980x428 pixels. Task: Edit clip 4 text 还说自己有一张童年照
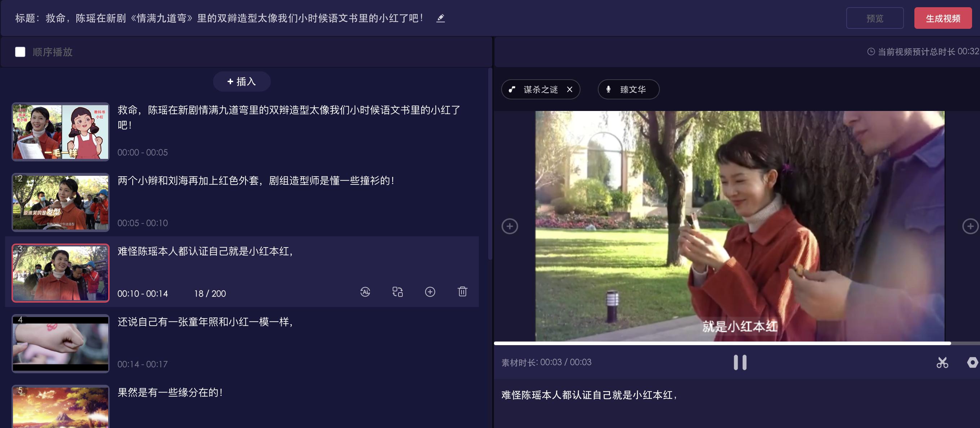pos(206,322)
